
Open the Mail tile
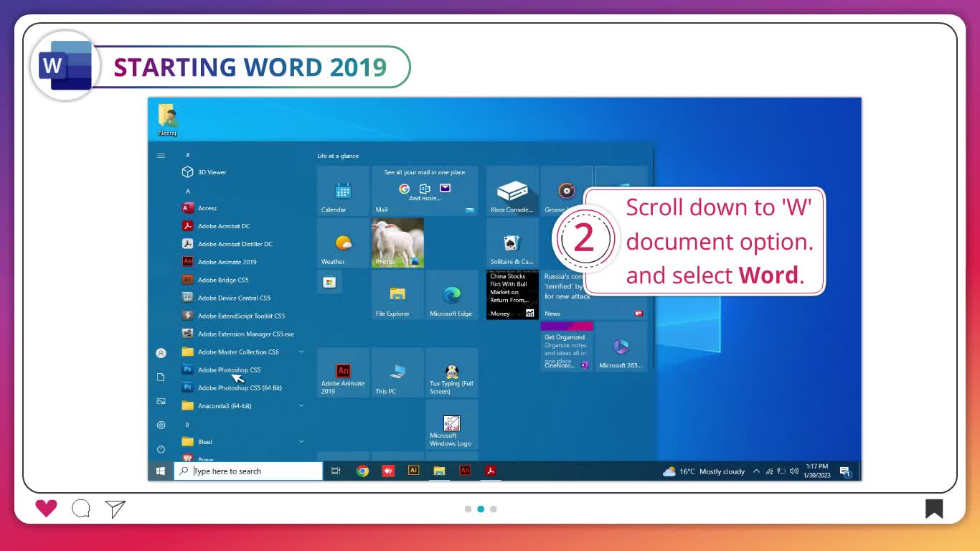coord(425,191)
